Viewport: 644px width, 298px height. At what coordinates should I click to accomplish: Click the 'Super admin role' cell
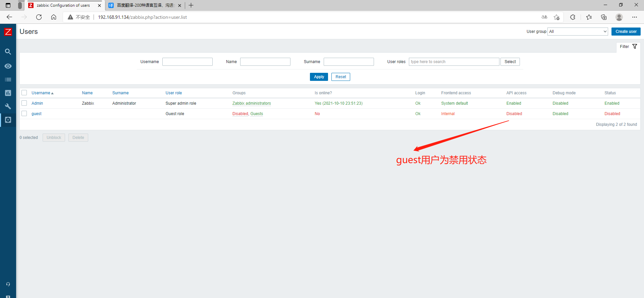tap(181, 103)
